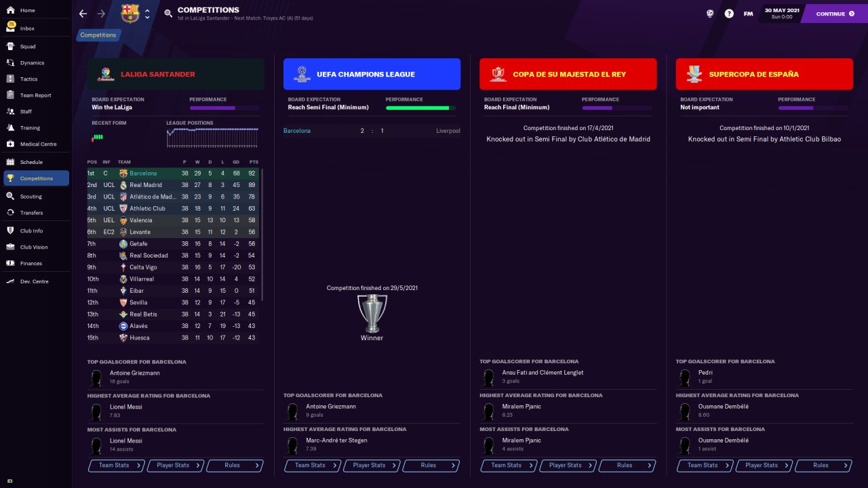Open Tactics from the sidebar

[x=28, y=79]
